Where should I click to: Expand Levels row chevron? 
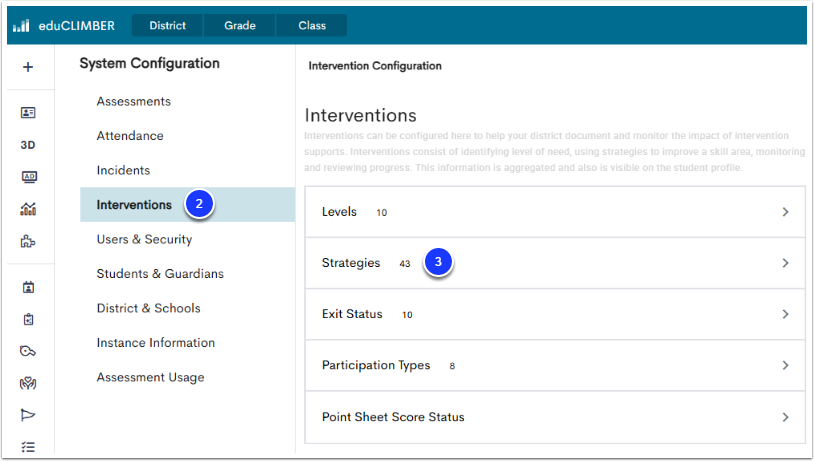pos(785,212)
